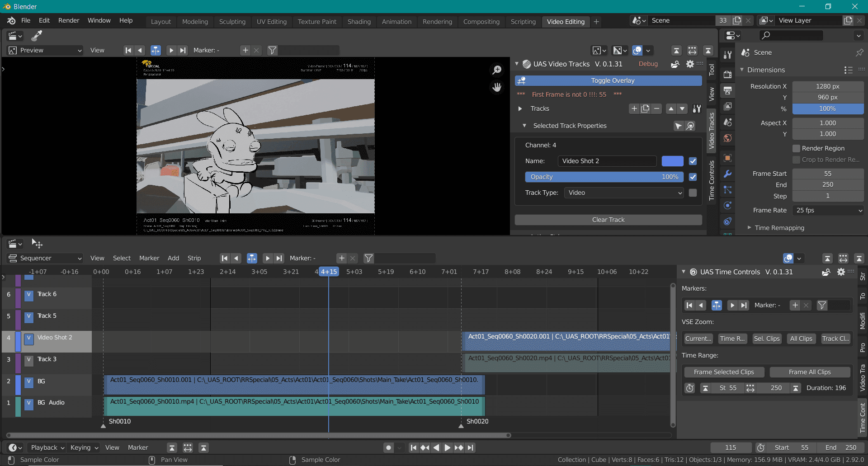The image size is (868, 466).
Task: Select the Output Properties printer icon
Action: tap(728, 90)
